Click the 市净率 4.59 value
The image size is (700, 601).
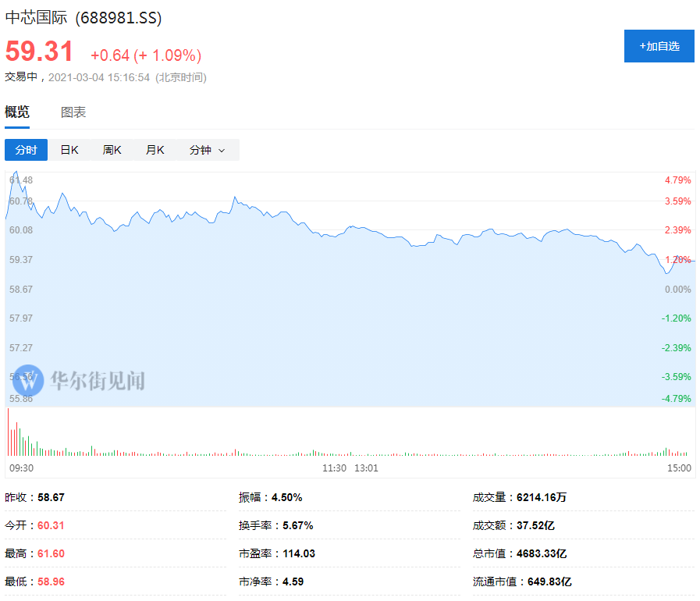point(293,581)
